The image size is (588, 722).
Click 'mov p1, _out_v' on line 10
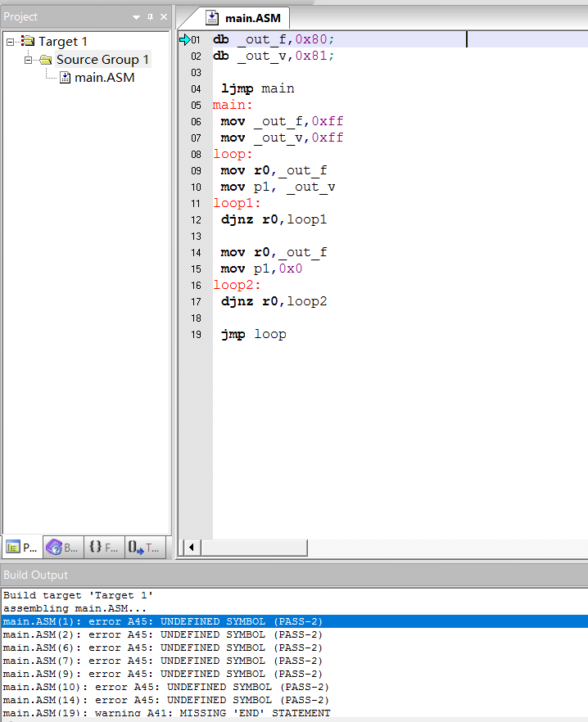[x=278, y=187]
